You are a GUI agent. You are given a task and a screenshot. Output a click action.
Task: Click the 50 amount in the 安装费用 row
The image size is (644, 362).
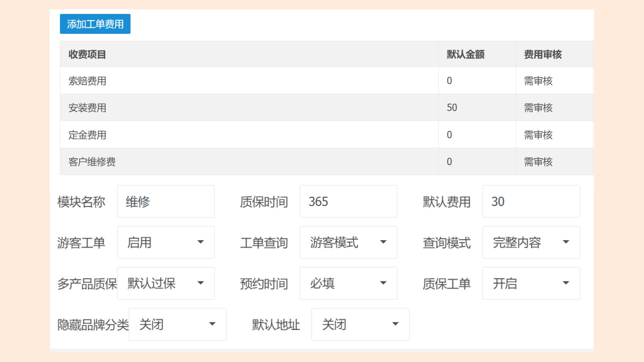(452, 108)
